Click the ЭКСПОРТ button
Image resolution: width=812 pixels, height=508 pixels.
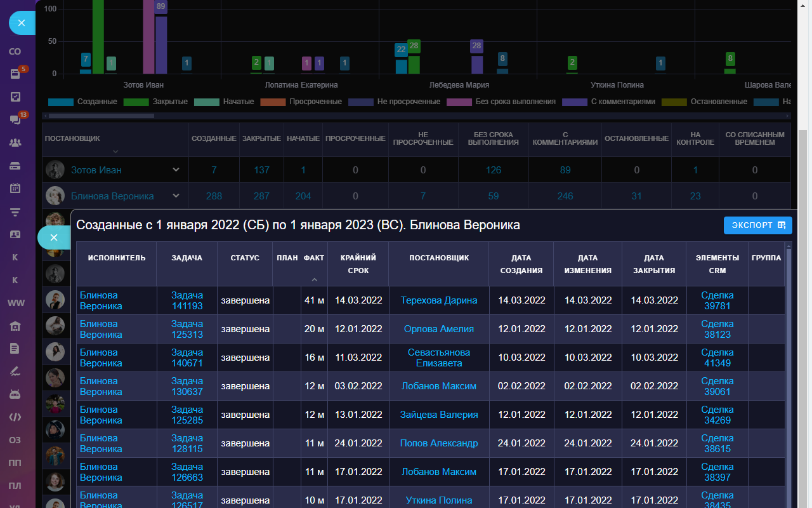[757, 225]
